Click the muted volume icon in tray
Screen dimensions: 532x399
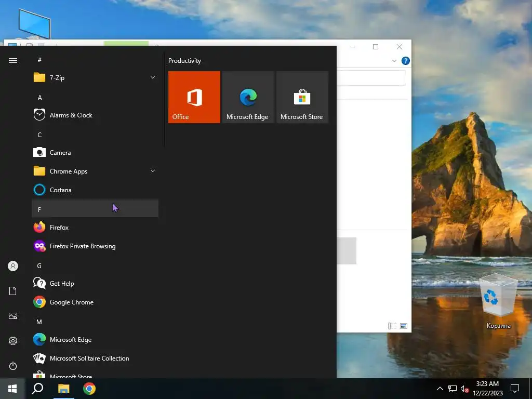(x=464, y=389)
